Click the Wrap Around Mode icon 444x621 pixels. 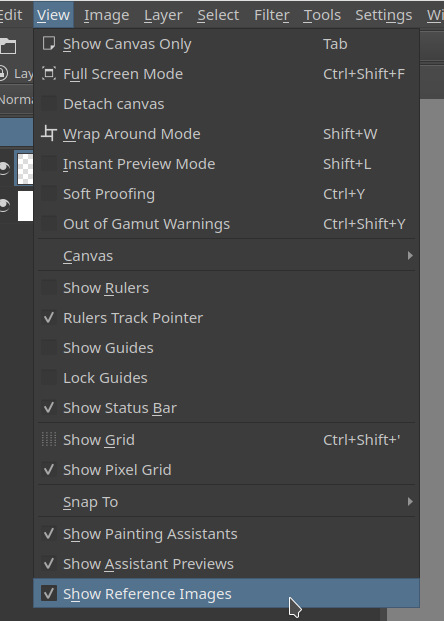click(x=49, y=133)
